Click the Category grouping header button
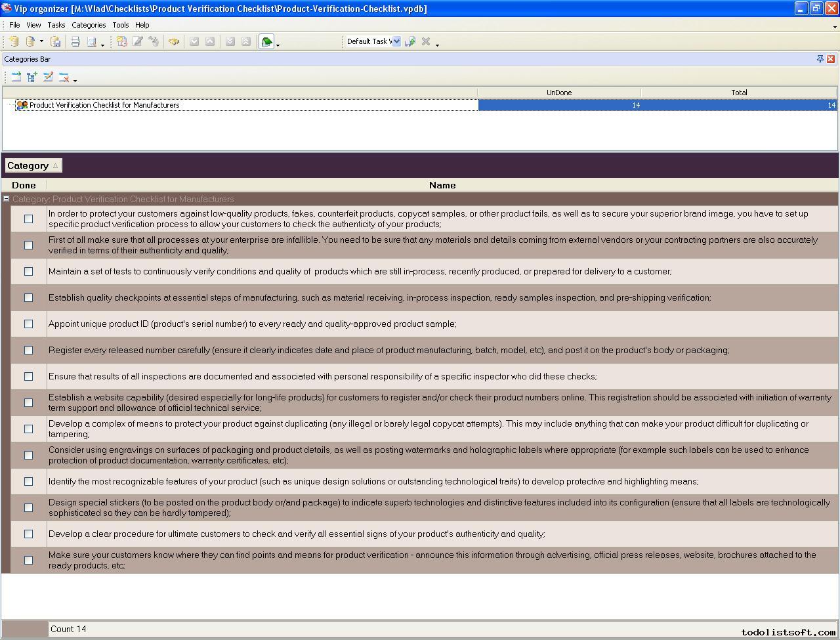 pyautogui.click(x=33, y=165)
